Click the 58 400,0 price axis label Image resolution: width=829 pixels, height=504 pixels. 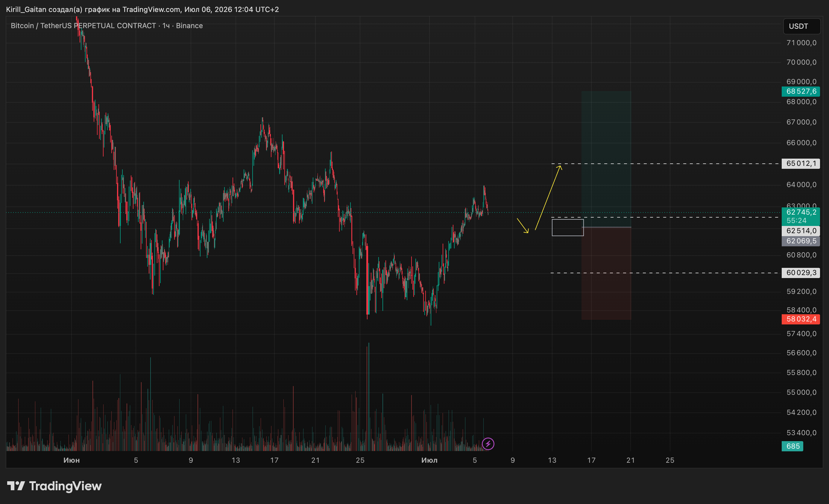click(x=801, y=310)
